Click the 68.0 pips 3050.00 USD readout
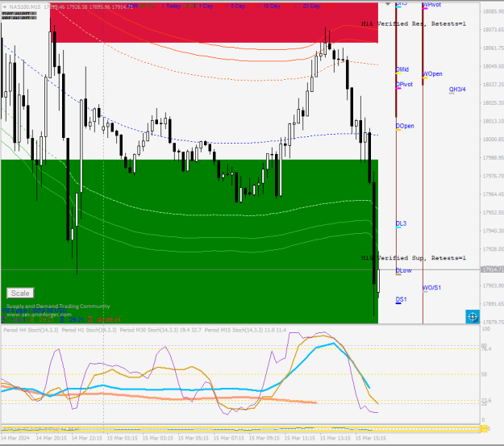Viewport: 504px width, 446px height. pos(35,311)
